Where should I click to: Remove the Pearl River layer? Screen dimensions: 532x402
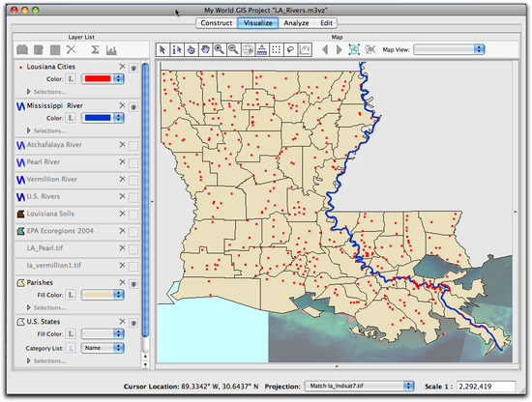coord(123,162)
